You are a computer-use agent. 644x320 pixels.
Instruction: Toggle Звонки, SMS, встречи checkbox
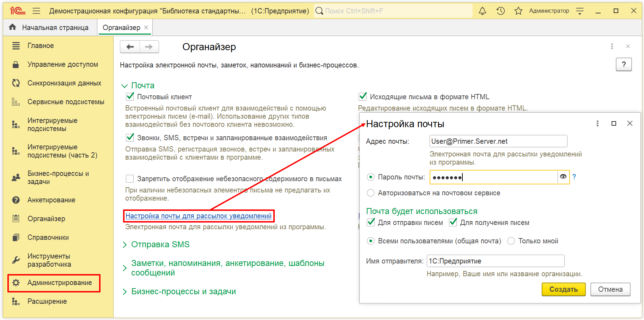[x=130, y=137]
